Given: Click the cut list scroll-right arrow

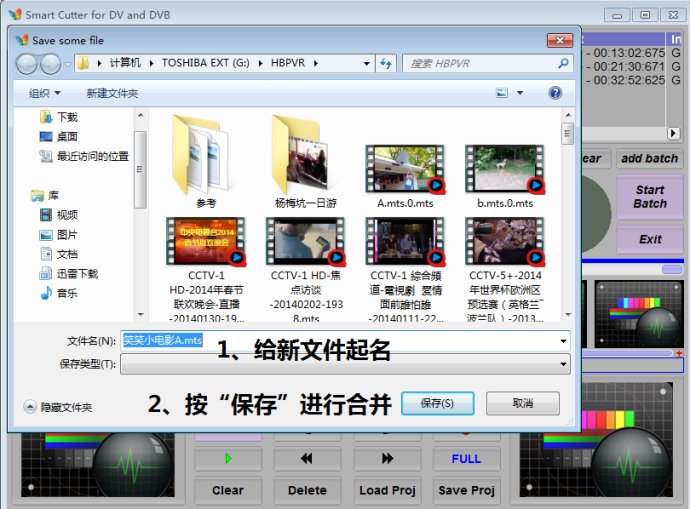Looking at the screenshot, I should tap(673, 133).
